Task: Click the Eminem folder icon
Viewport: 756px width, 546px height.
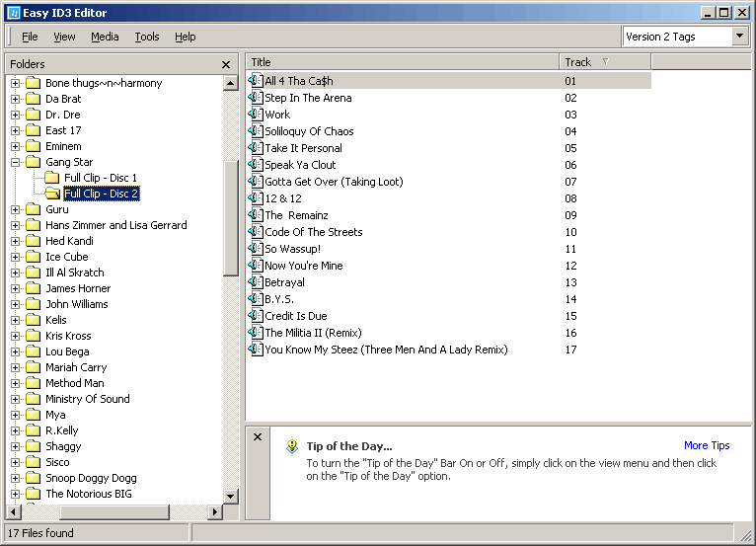Action: pos(33,146)
